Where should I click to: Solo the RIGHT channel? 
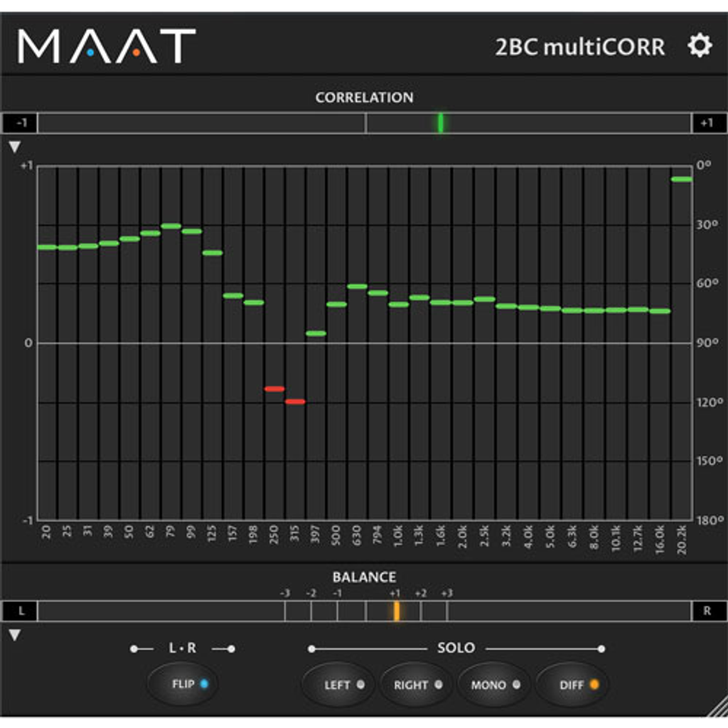[x=415, y=685]
